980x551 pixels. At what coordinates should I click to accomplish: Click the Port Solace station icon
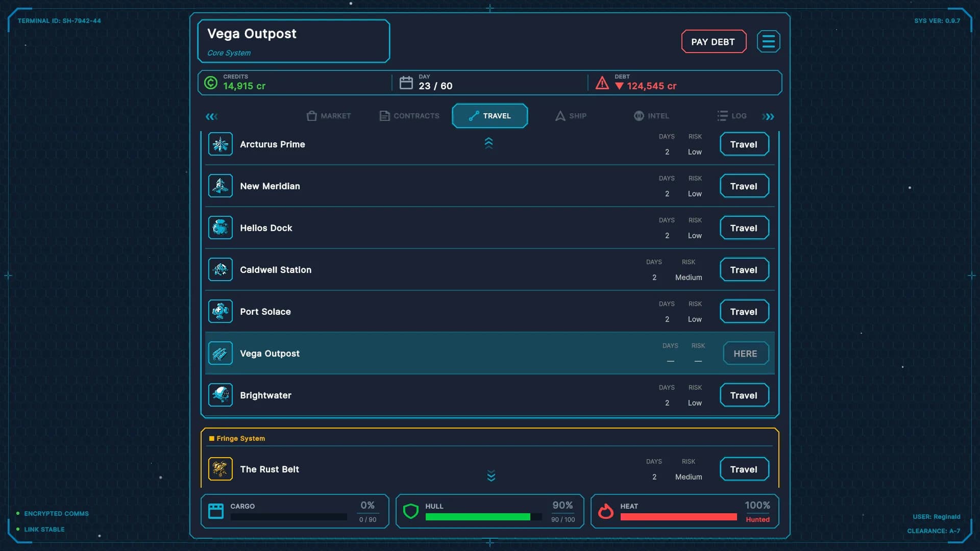coord(220,312)
